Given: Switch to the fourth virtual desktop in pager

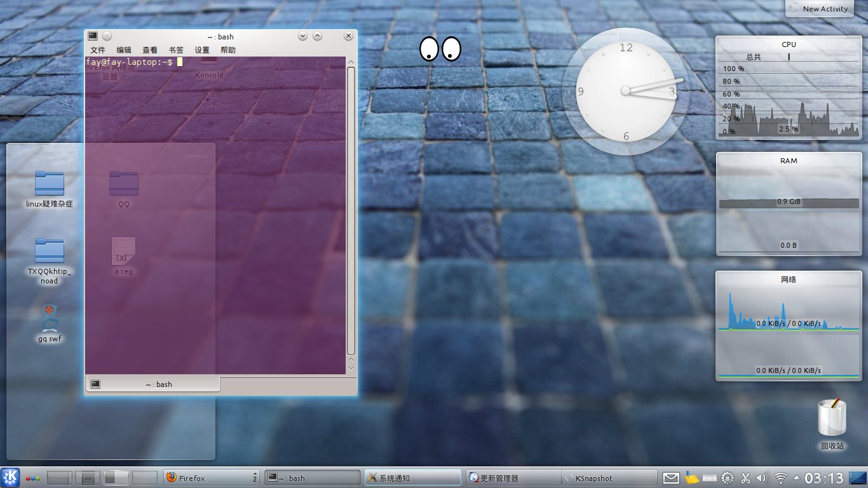Looking at the screenshot, I should [x=145, y=478].
